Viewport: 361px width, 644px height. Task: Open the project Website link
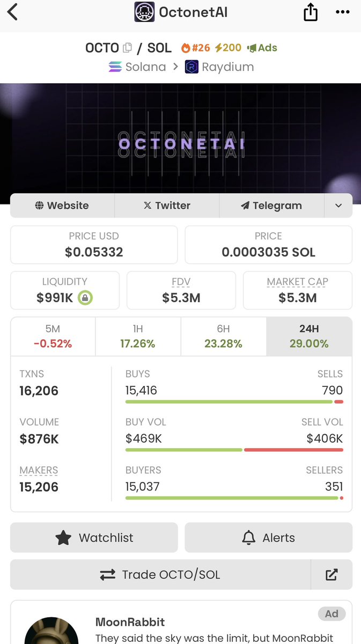pos(62,206)
